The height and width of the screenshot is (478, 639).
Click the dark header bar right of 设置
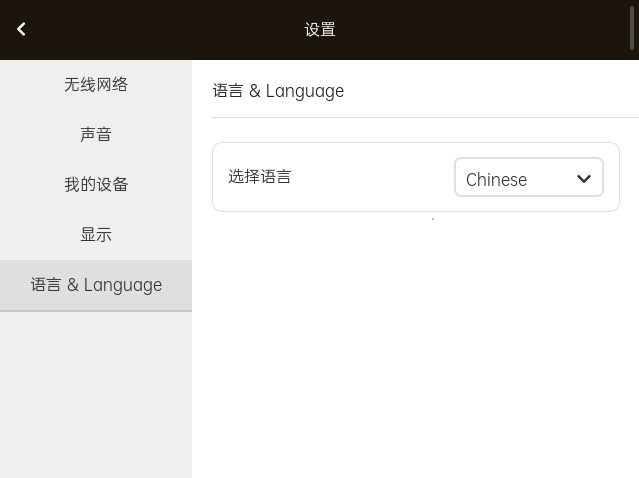click(480, 30)
